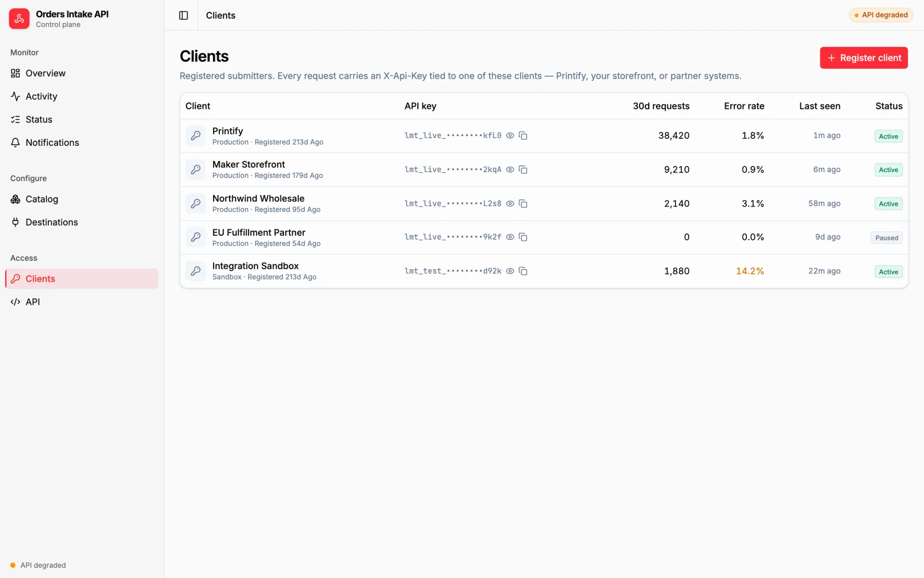Viewport: 924px width, 578px height.
Task: Click the lmt_test_ masked key ending d92k
Action: tap(453, 271)
